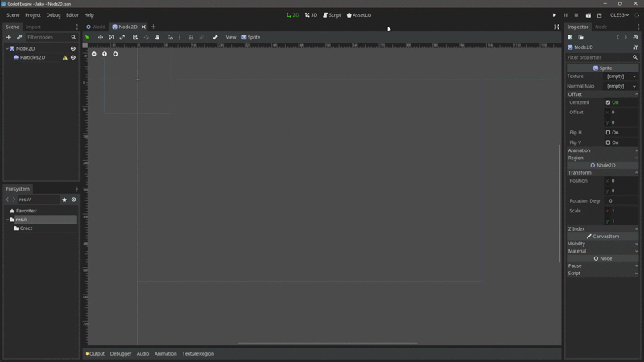Open the Debug menu
The image size is (644, 362).
(53, 15)
